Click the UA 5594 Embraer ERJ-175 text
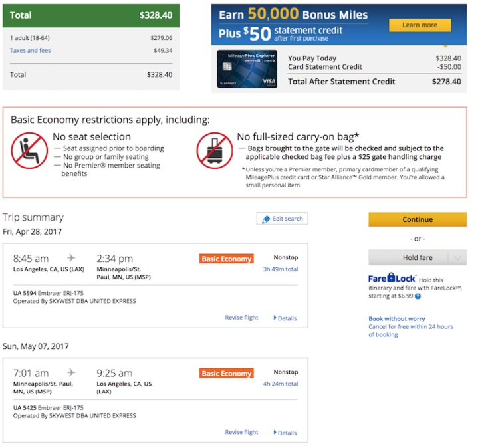Screen dimensions: 484x448 (x=48, y=293)
